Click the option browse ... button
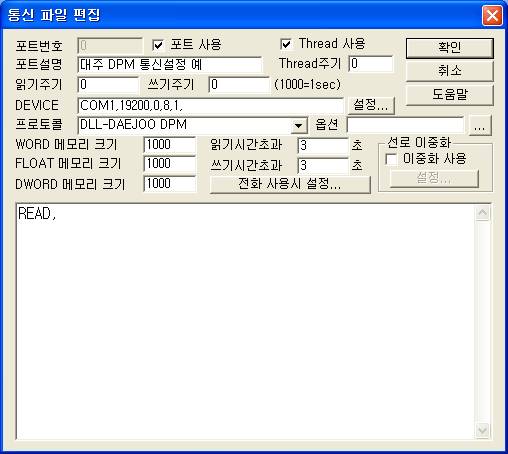 (x=480, y=126)
